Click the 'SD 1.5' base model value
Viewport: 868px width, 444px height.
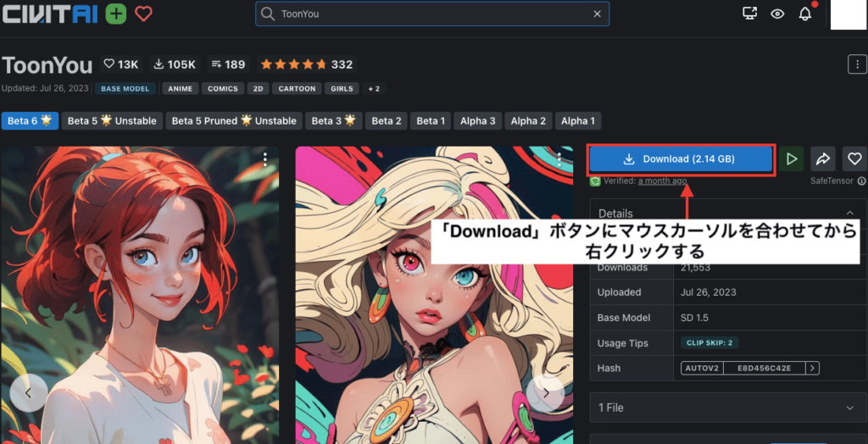(694, 318)
